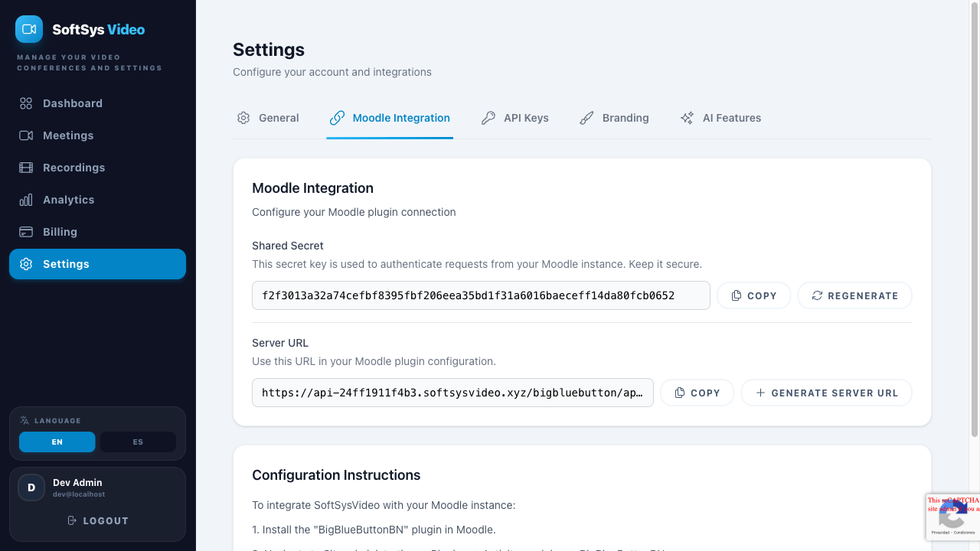Copy the server URL
The image size is (980, 551).
(697, 393)
